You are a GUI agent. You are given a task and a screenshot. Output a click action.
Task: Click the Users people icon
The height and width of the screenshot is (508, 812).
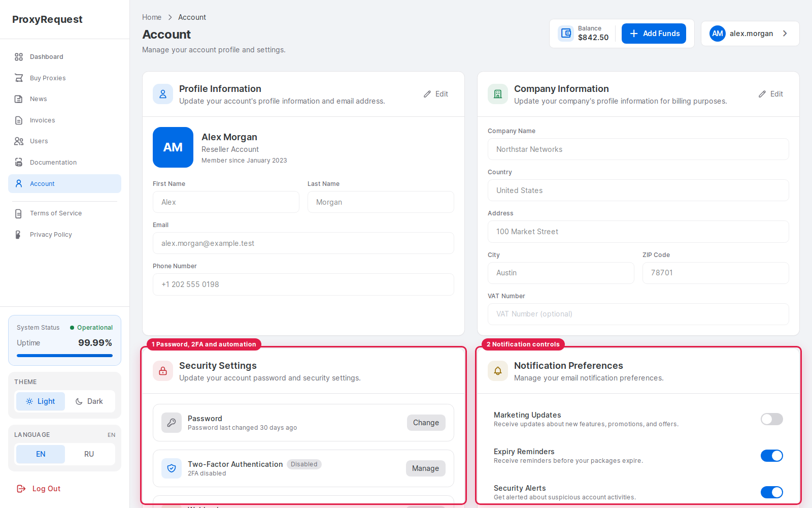[19, 141]
